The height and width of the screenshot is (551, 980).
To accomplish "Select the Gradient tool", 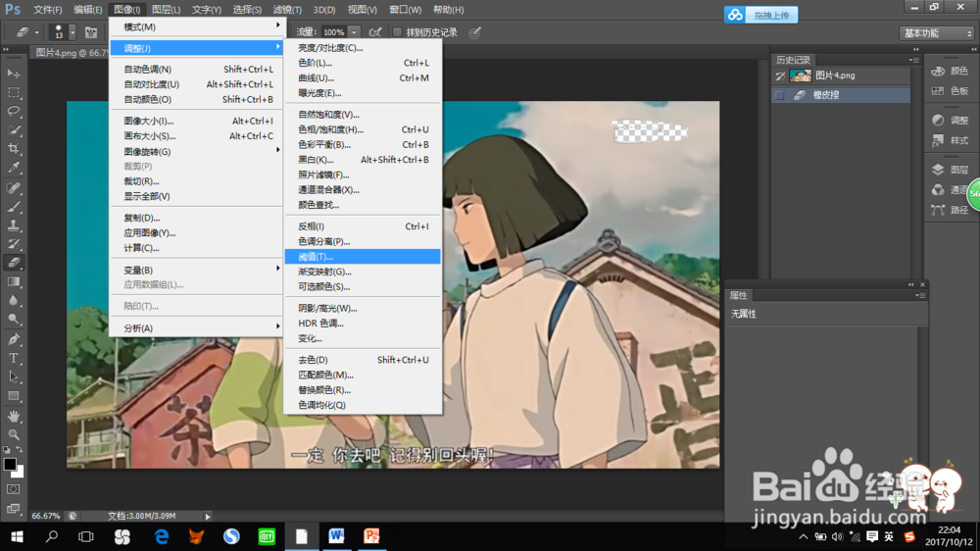I will pyautogui.click(x=13, y=281).
